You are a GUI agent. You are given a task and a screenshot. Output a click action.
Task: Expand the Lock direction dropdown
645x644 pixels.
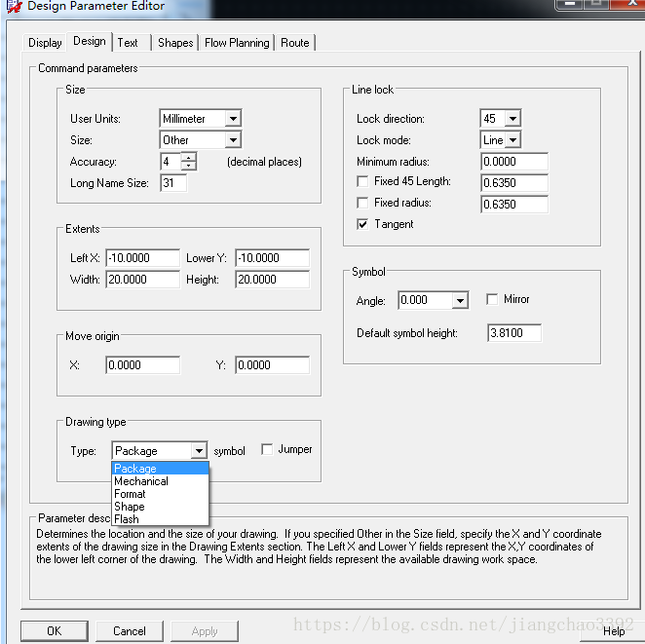pyautogui.click(x=512, y=119)
